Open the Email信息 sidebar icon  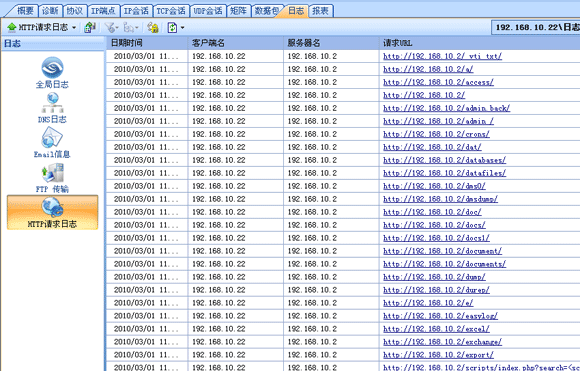coord(52,143)
